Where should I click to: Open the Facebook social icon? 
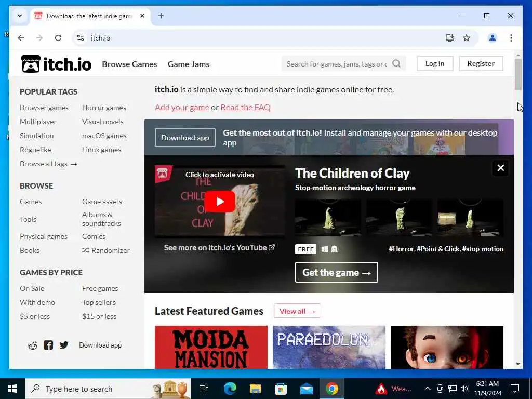point(48,345)
